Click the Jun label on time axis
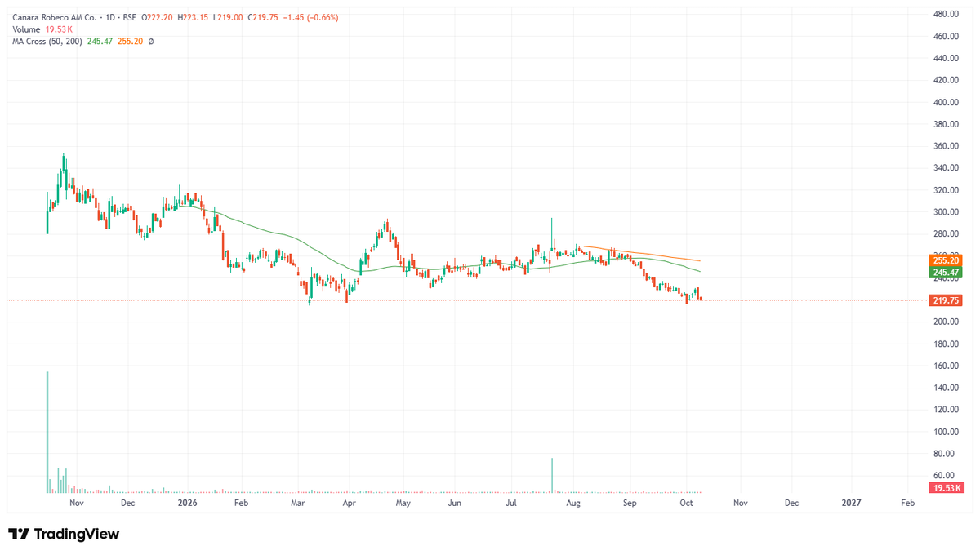The width and height of the screenshot is (980, 555). 456,504
